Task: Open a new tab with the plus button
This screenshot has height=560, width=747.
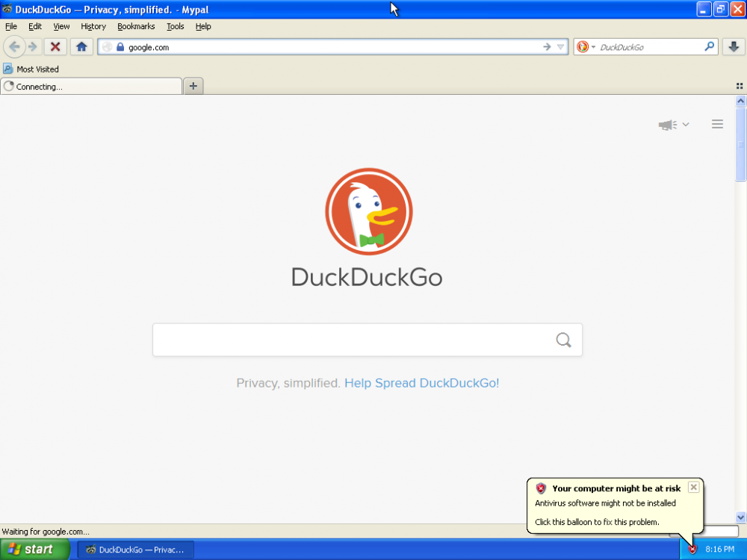Action: pos(193,85)
